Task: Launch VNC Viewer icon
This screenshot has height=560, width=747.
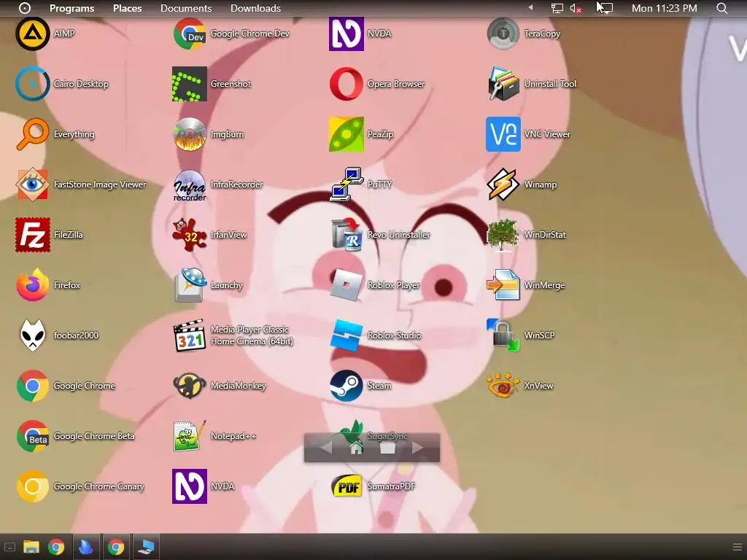Action: tap(503, 134)
